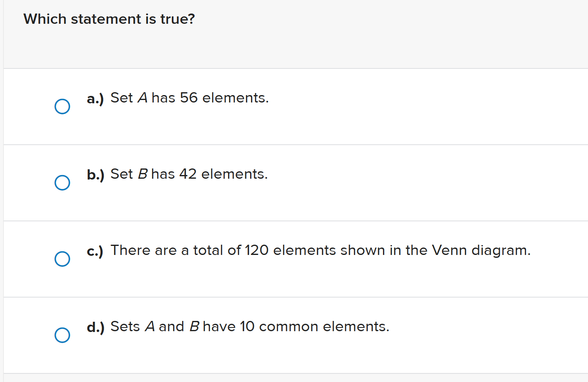Click the text 'Set B has 42 elements'
The image size is (588, 382).
[189, 174]
